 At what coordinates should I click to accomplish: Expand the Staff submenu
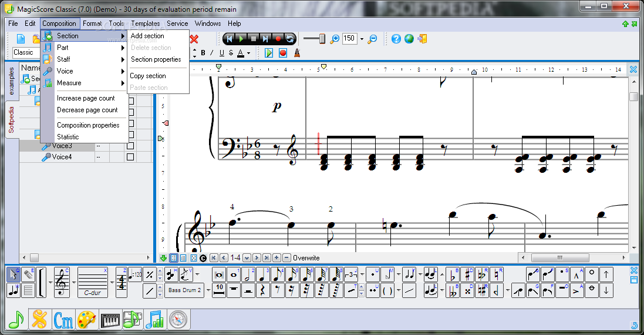[x=84, y=59]
